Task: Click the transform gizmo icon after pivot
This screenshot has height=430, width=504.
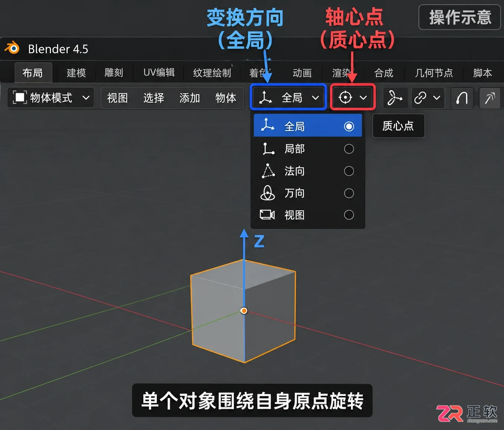Action: [x=394, y=98]
